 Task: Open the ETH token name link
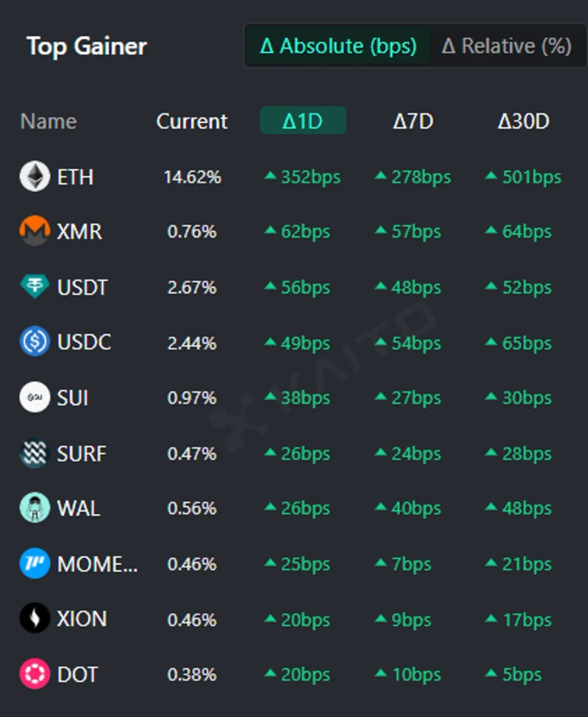[x=75, y=177]
